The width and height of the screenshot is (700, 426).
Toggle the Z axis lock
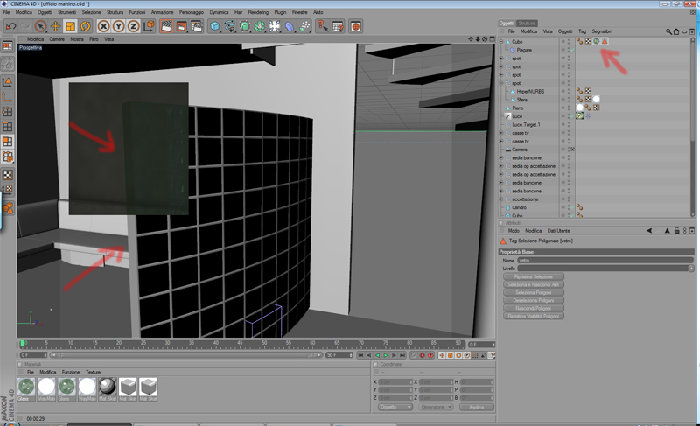(x=133, y=26)
